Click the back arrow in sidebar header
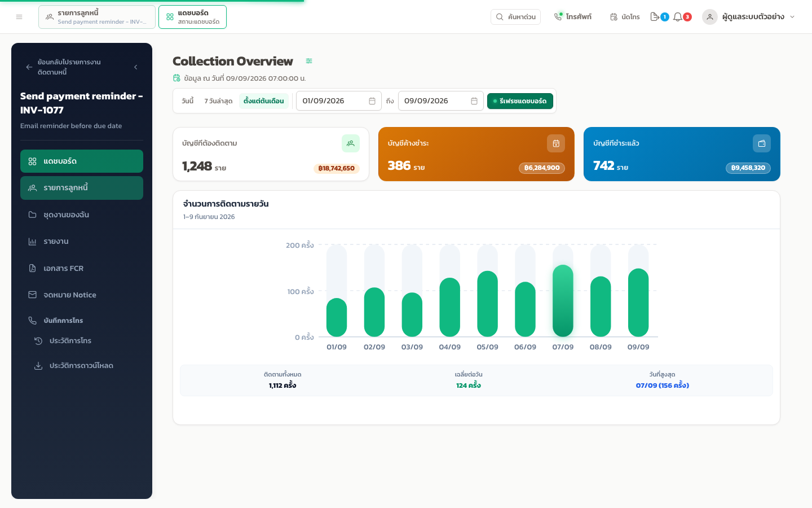The width and height of the screenshot is (812, 508). coord(29,67)
